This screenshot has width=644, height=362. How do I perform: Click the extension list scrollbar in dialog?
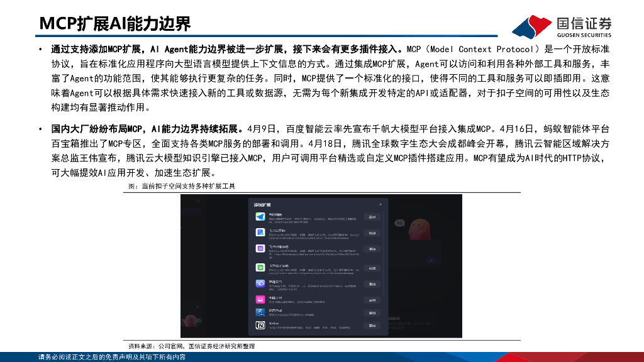pyautogui.click(x=384, y=255)
